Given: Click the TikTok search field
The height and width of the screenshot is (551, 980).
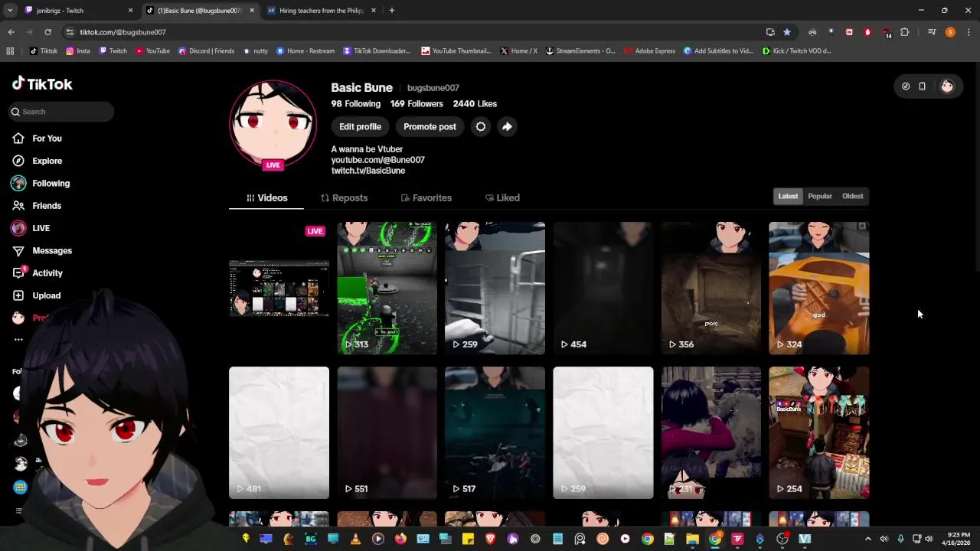Looking at the screenshot, I should (x=61, y=112).
